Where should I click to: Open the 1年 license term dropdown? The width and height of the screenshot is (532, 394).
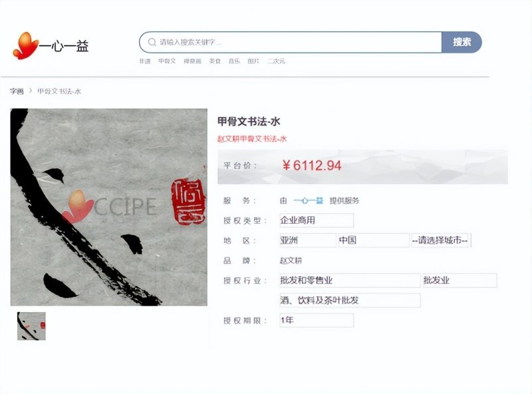[317, 320]
